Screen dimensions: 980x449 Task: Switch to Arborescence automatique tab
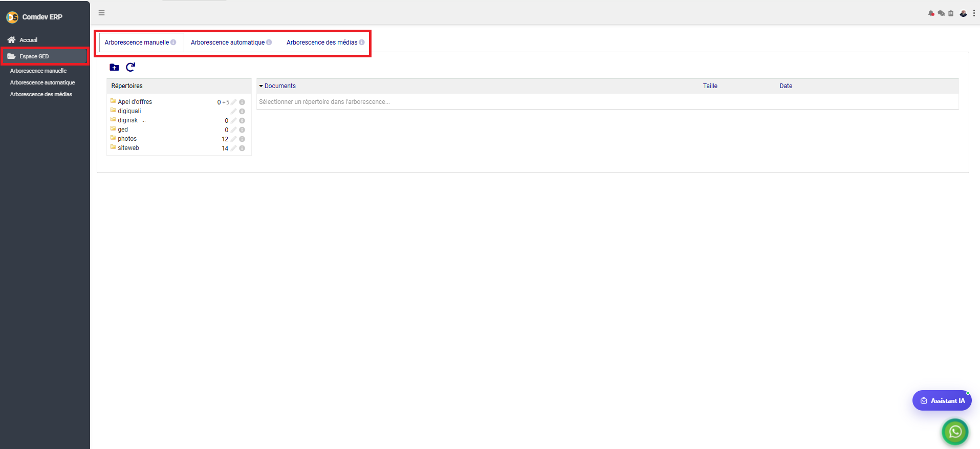click(x=228, y=42)
